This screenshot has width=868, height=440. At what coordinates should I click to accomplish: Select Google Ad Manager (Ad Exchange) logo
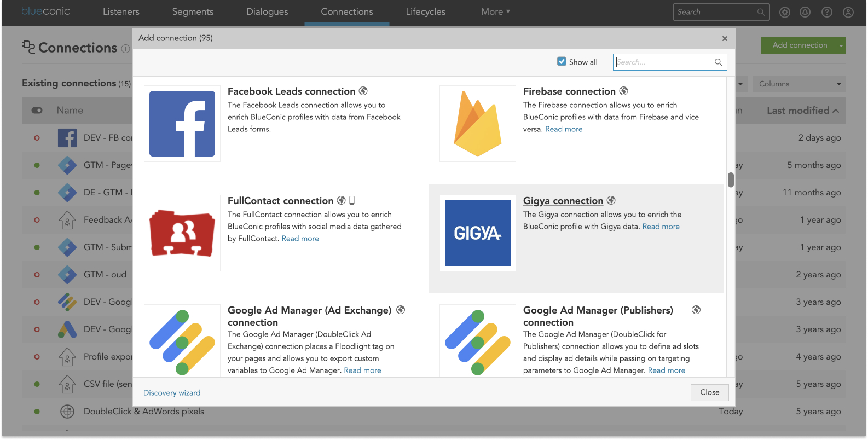(182, 341)
